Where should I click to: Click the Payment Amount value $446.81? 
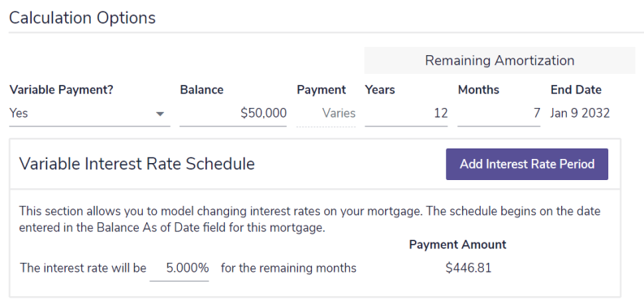click(x=469, y=268)
